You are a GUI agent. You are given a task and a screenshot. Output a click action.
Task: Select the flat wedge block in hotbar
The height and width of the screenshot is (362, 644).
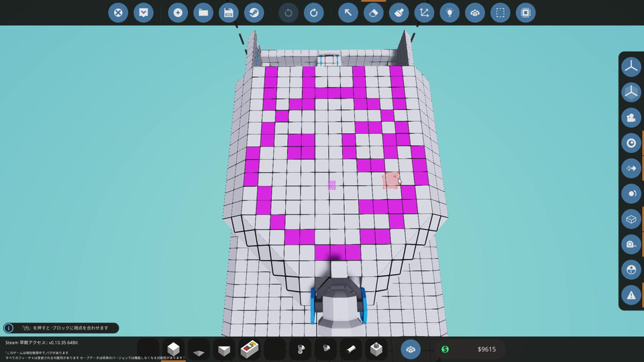[199, 349]
